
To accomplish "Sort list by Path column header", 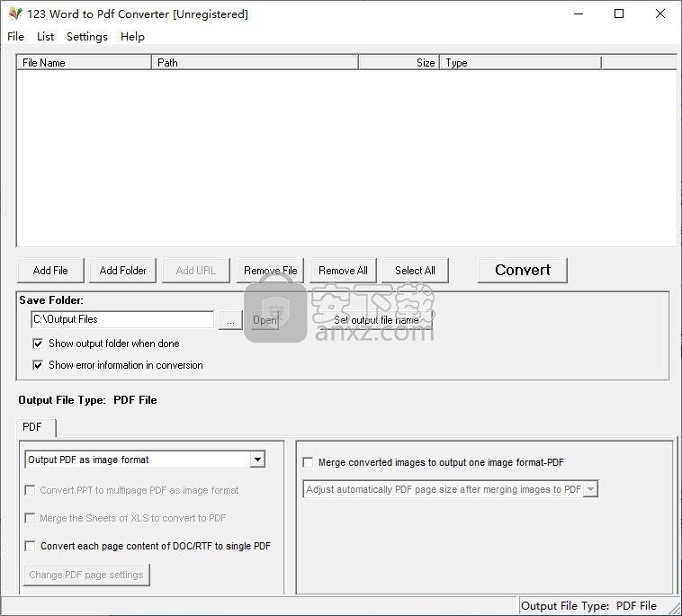I will (255, 63).
